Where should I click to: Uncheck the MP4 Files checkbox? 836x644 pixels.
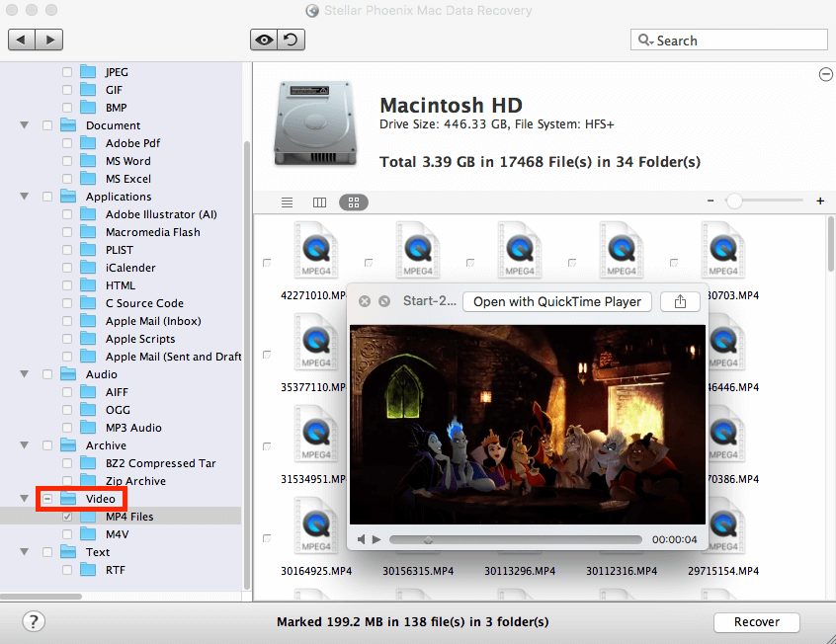pyautogui.click(x=67, y=517)
